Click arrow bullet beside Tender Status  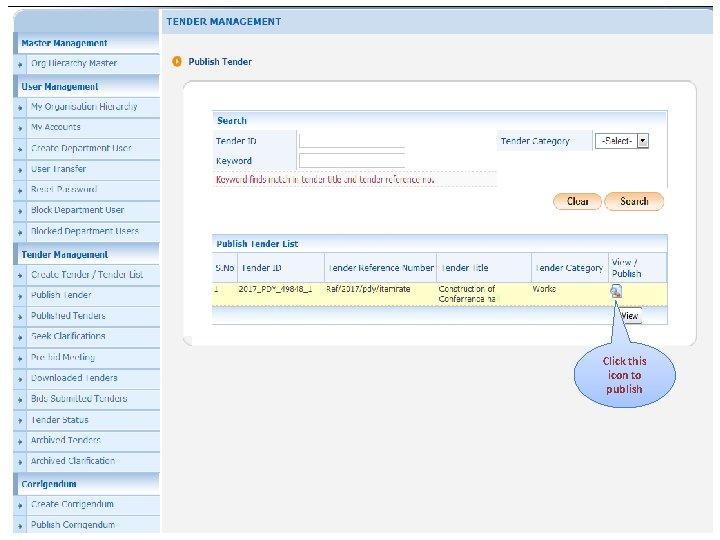[20, 421]
